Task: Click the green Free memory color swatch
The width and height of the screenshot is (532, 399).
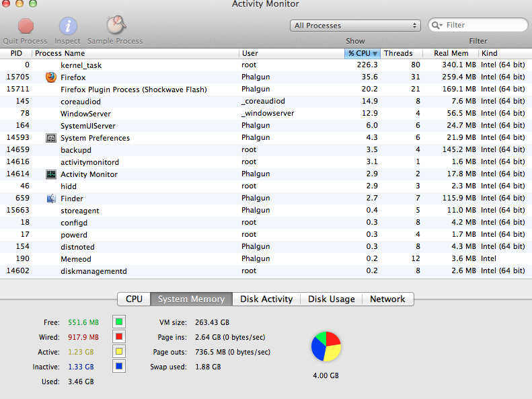Action: [119, 322]
